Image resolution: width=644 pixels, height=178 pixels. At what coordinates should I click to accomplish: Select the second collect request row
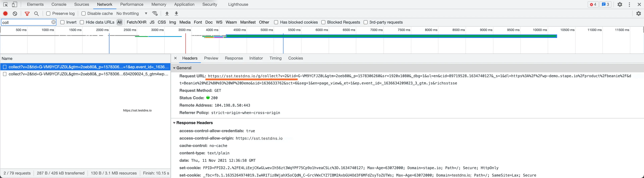click(88, 74)
